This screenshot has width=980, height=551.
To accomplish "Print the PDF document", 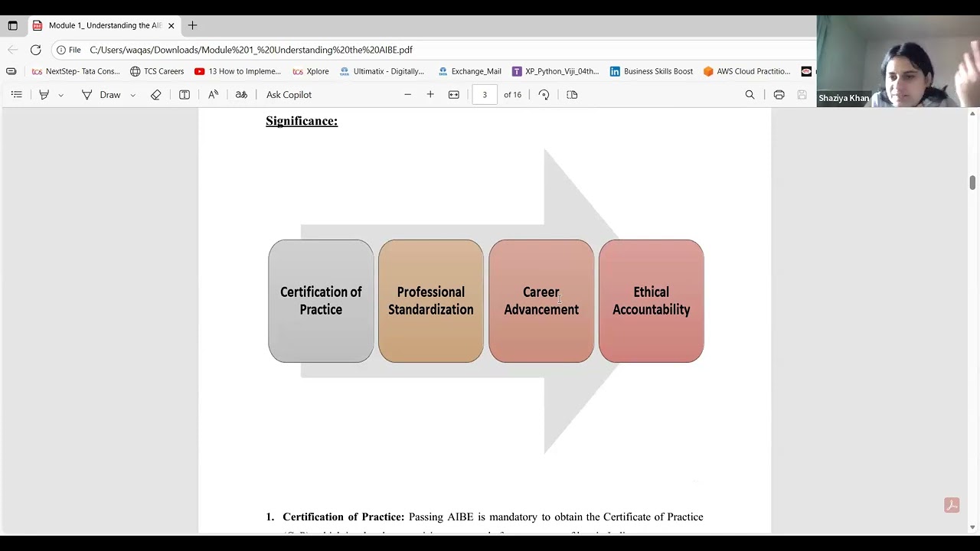I will pos(779,95).
